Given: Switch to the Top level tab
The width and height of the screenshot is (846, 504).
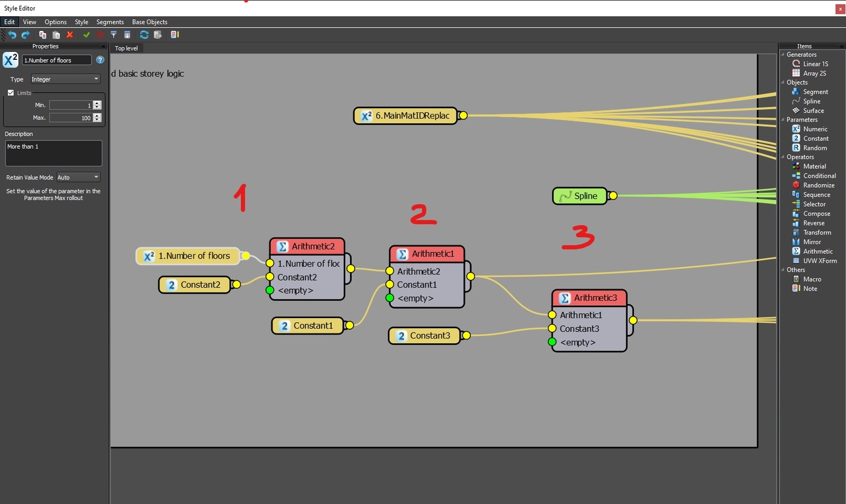Looking at the screenshot, I should point(127,48).
